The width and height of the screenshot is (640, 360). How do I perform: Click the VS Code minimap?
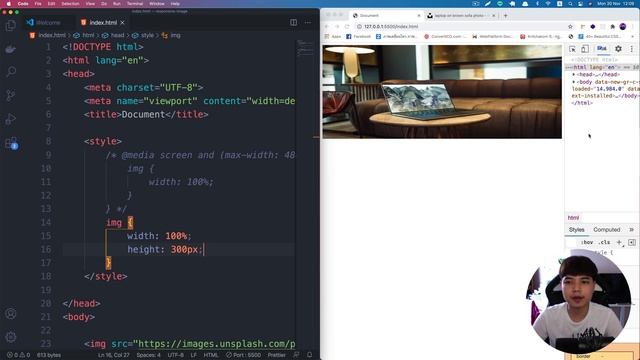[x=305, y=49]
